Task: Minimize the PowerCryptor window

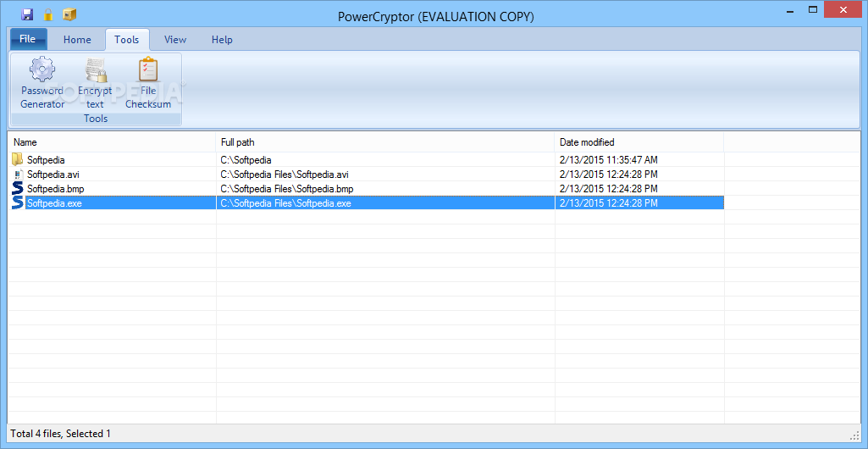Action: 789,10
